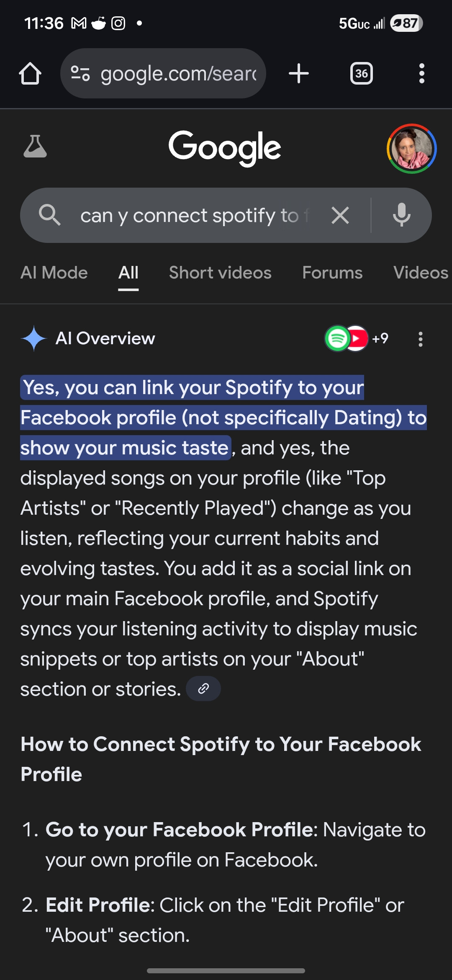Open AI Overview three-dot options menu

click(x=421, y=339)
